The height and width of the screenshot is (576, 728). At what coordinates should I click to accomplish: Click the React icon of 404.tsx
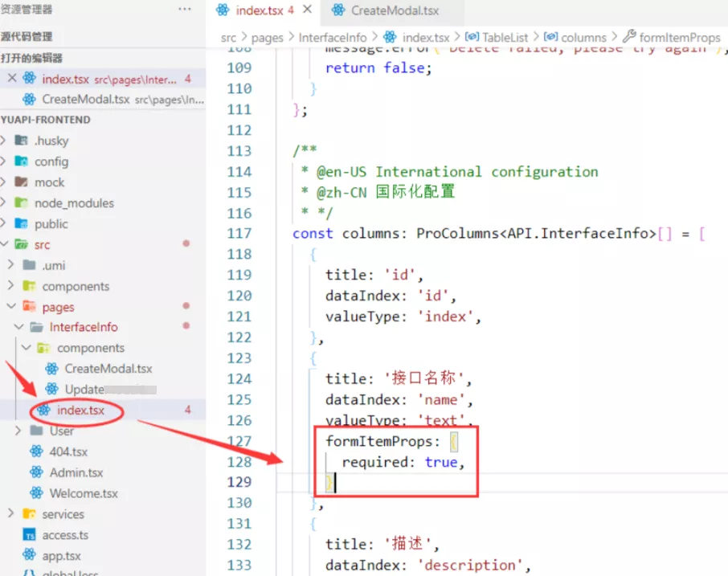37,451
